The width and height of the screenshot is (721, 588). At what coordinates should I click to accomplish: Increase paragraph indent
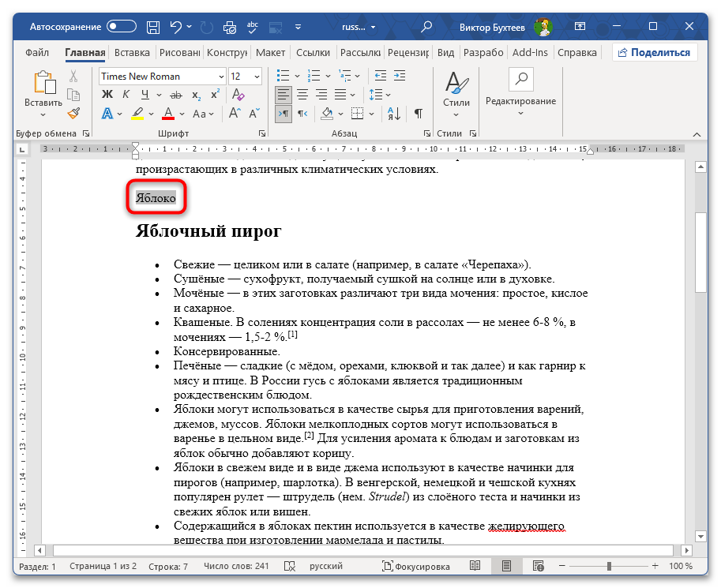coord(400,76)
